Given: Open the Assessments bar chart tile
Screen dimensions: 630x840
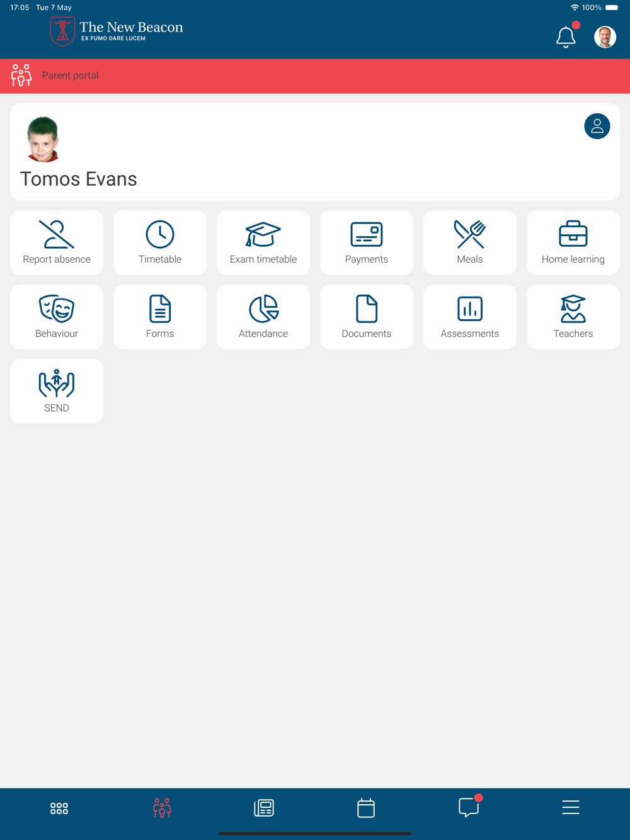Looking at the screenshot, I should [470, 317].
